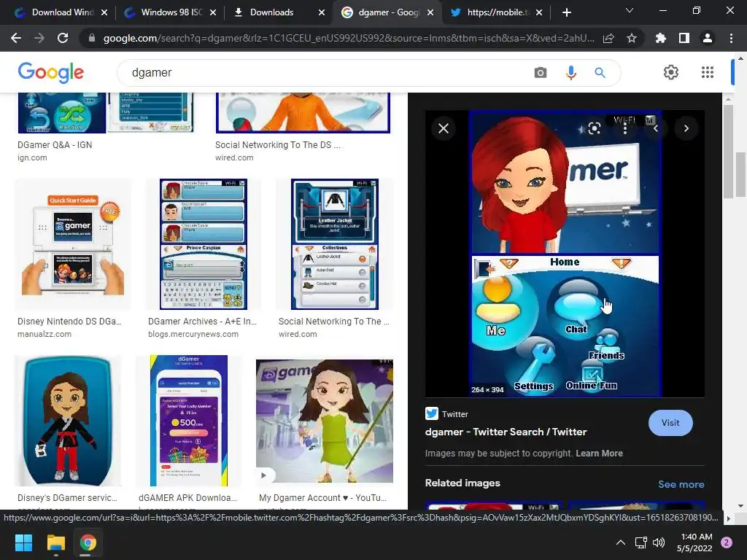Share this page from the address bar
Image resolution: width=747 pixels, height=560 pixels.
point(608,38)
